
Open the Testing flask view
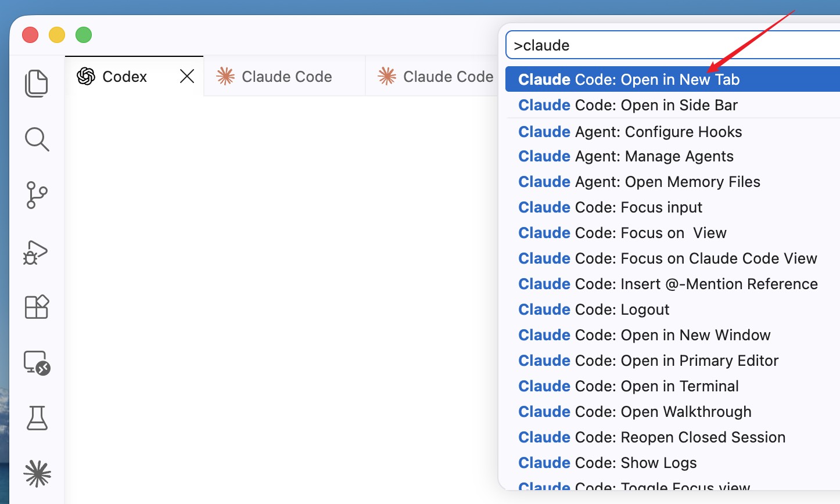(x=37, y=418)
